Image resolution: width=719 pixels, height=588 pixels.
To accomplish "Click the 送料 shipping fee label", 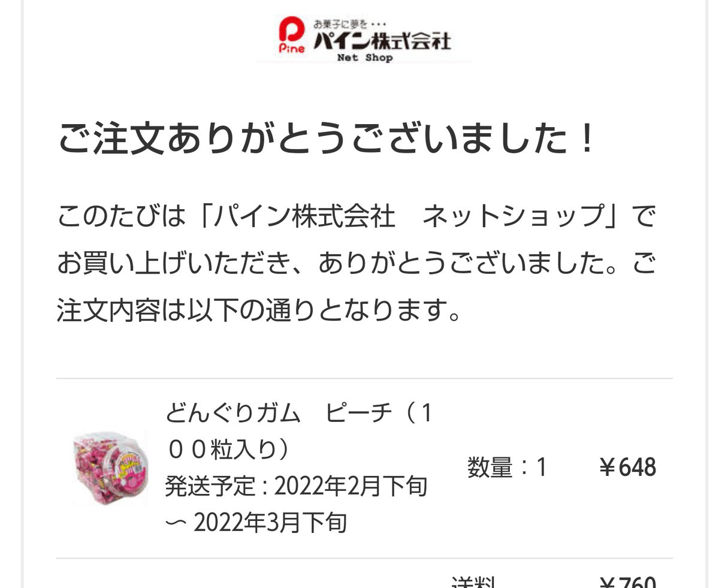I will (473, 582).
